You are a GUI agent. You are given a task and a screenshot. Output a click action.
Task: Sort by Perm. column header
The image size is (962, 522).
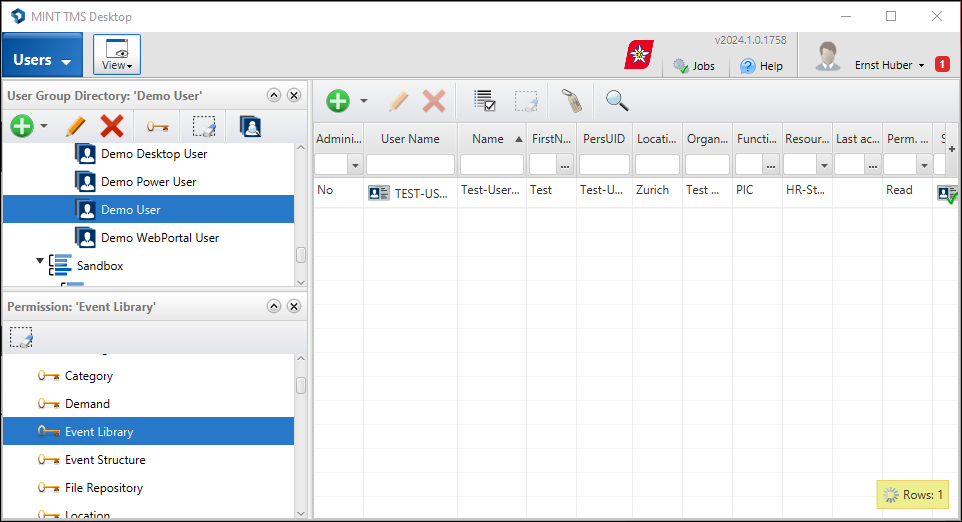coord(907,139)
